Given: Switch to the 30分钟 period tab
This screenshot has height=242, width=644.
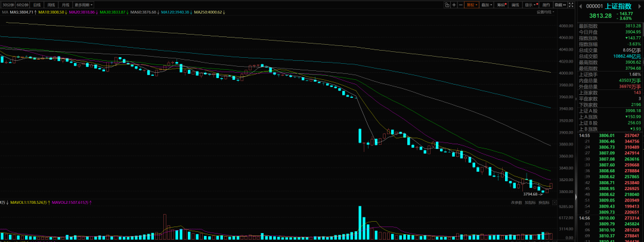Looking at the screenshot, I should [8, 5].
